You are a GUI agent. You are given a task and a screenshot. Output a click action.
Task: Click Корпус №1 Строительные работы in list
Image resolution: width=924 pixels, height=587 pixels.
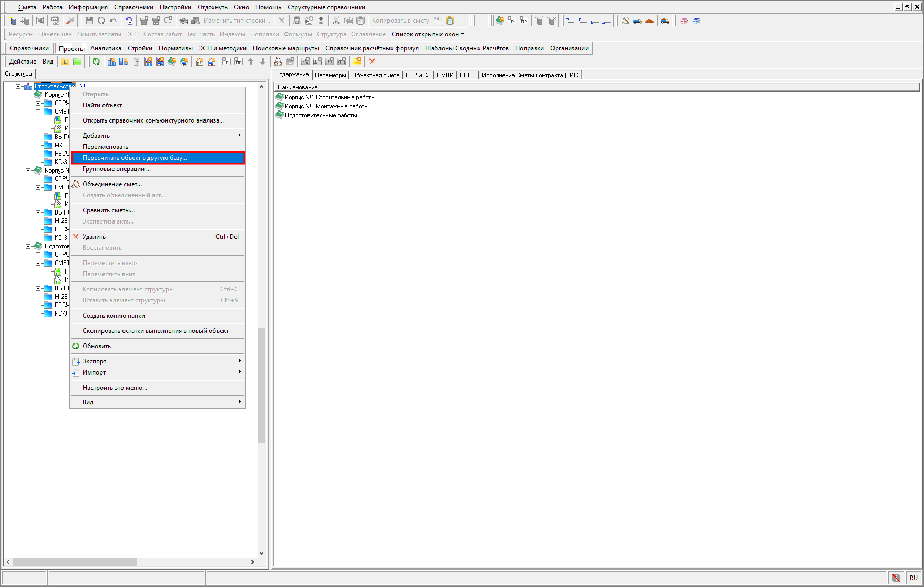coord(330,97)
